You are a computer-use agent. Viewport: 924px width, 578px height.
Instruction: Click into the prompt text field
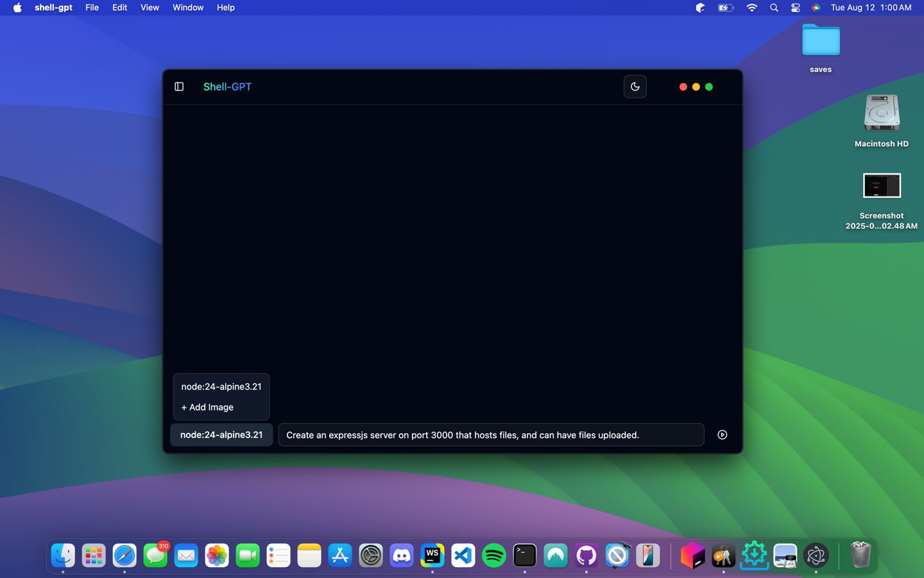(x=491, y=435)
